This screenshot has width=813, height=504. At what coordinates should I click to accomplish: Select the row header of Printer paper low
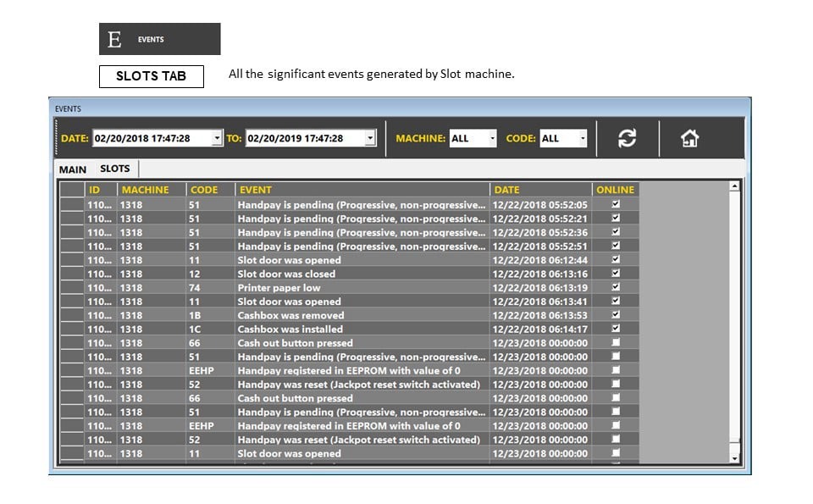point(72,288)
